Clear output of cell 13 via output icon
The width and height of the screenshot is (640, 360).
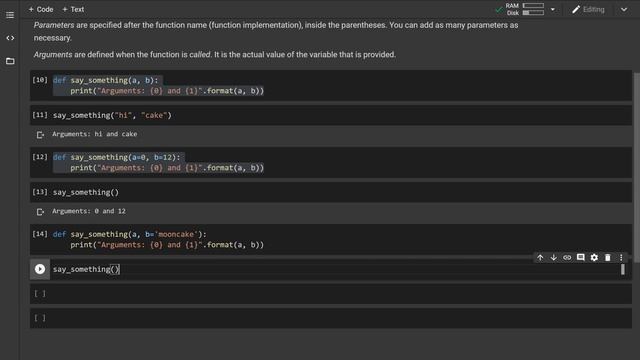click(x=40, y=212)
